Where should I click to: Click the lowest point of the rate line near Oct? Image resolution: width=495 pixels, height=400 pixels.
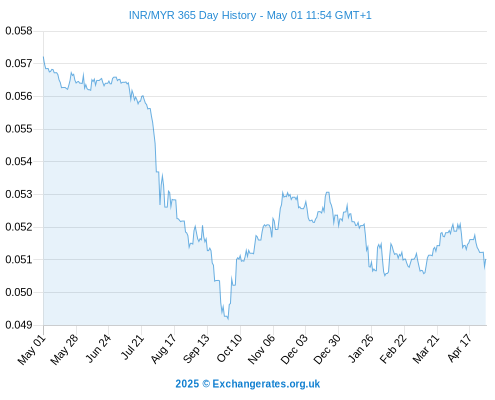228,319
